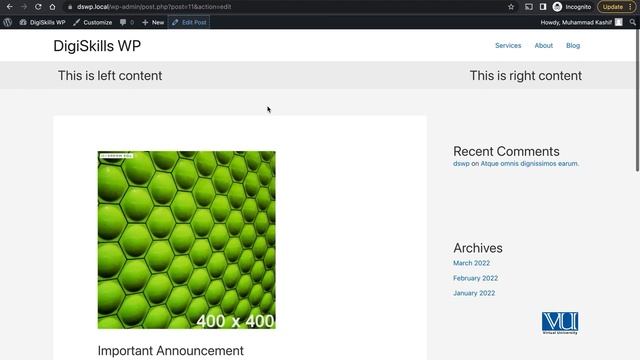640x360 pixels.
Task: Open the January 2022 archive
Action: pyautogui.click(x=474, y=293)
